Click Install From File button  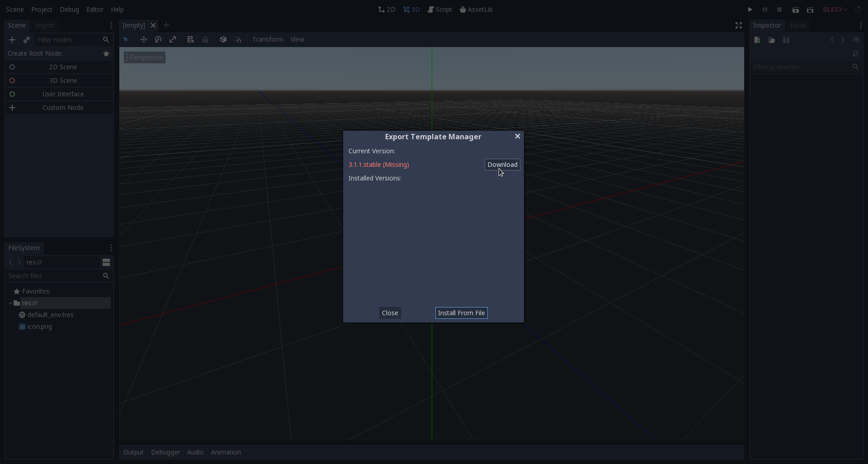pyautogui.click(x=461, y=313)
